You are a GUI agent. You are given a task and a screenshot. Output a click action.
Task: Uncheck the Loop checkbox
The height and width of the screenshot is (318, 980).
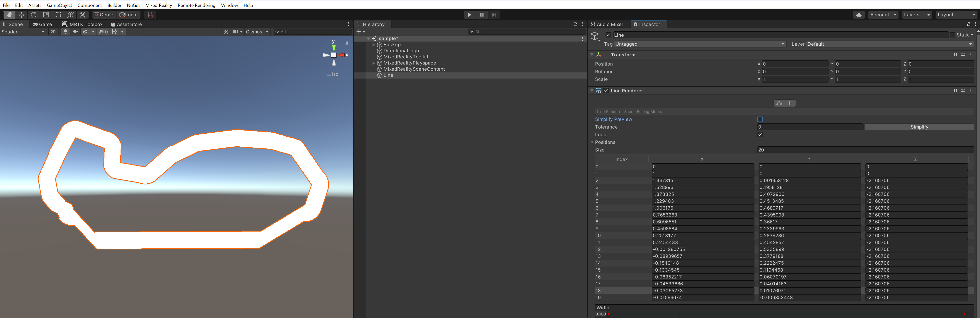[x=760, y=134]
